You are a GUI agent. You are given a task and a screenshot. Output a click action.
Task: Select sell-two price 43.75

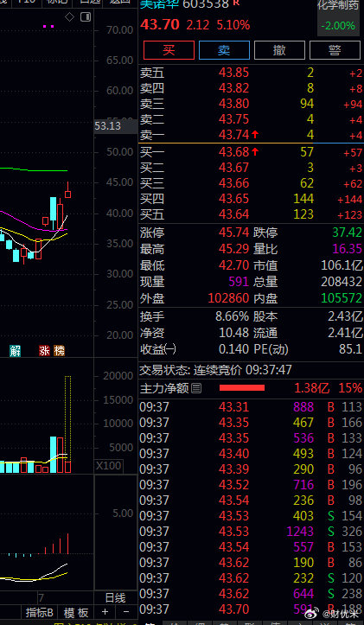click(x=233, y=119)
